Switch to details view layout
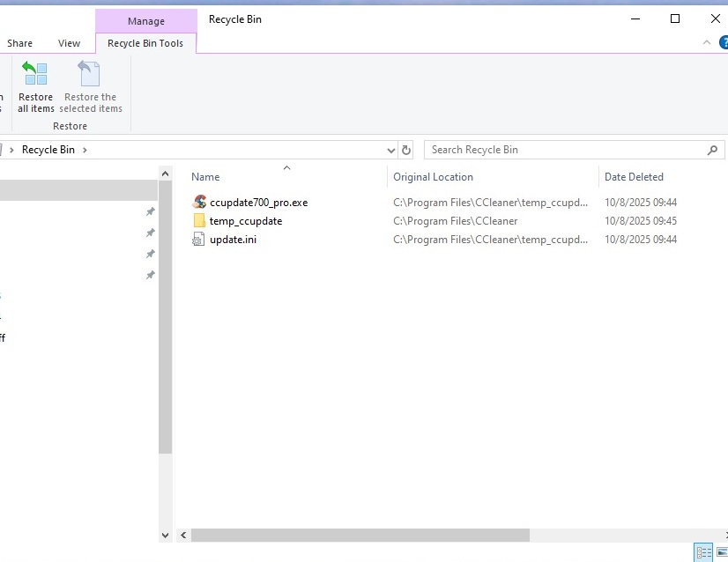Viewport: 728px width, 562px height. pyautogui.click(x=703, y=552)
